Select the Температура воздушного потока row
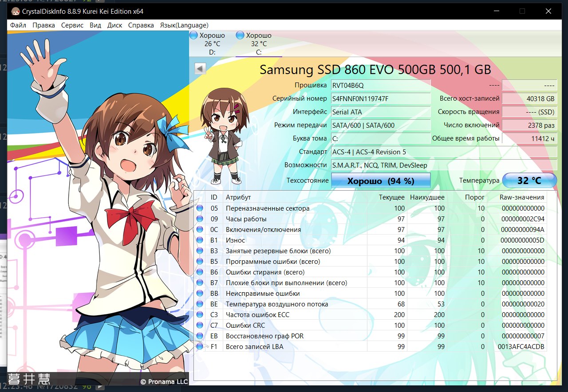Image resolution: width=568 pixels, height=392 pixels. click(x=371, y=304)
